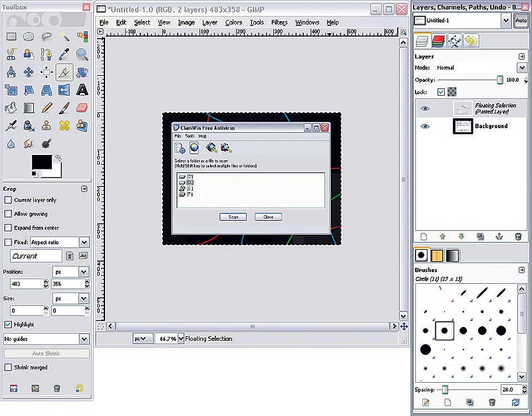Image resolution: width=532 pixels, height=416 pixels.
Task: Select the Fuzzy Select magic wand tool
Action: coord(64,37)
